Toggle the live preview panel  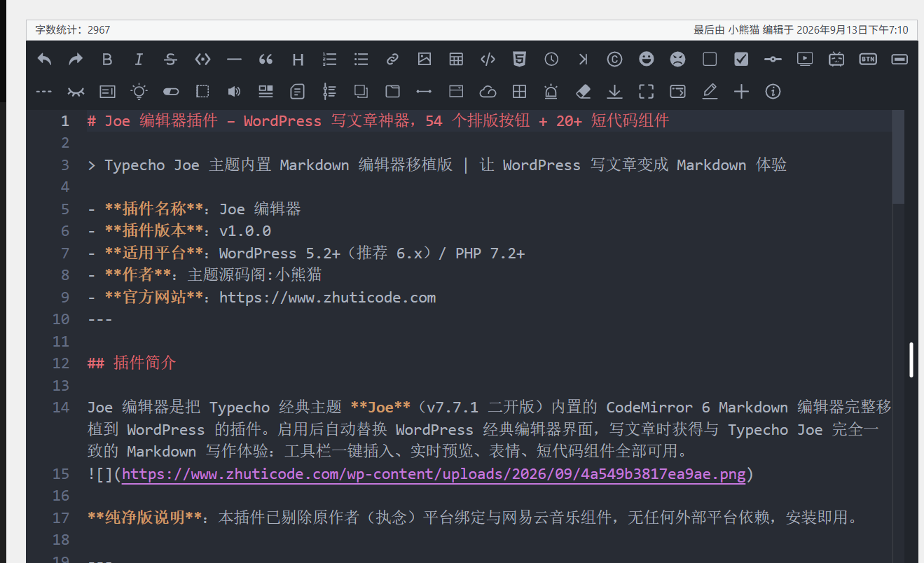[x=677, y=92]
